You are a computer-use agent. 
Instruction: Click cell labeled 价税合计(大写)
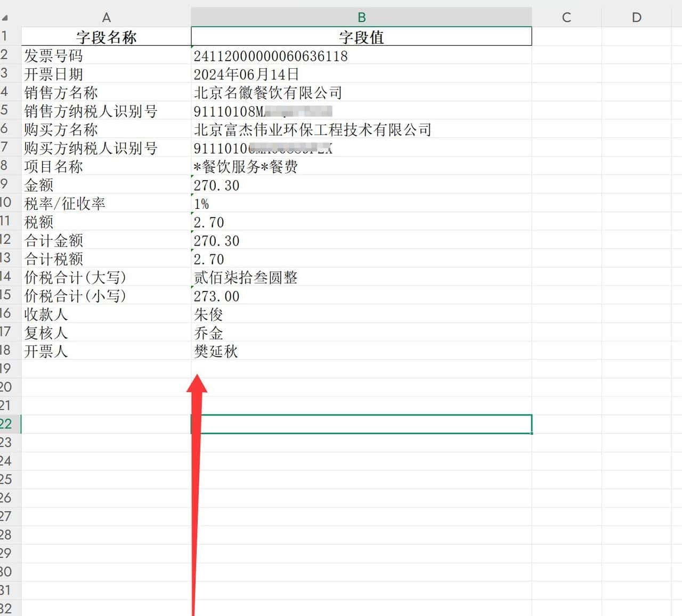tap(106, 277)
